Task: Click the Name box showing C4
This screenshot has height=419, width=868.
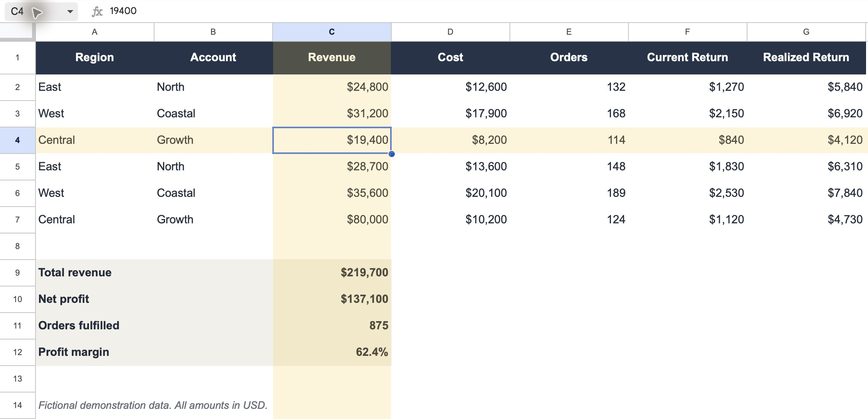Action: [41, 11]
